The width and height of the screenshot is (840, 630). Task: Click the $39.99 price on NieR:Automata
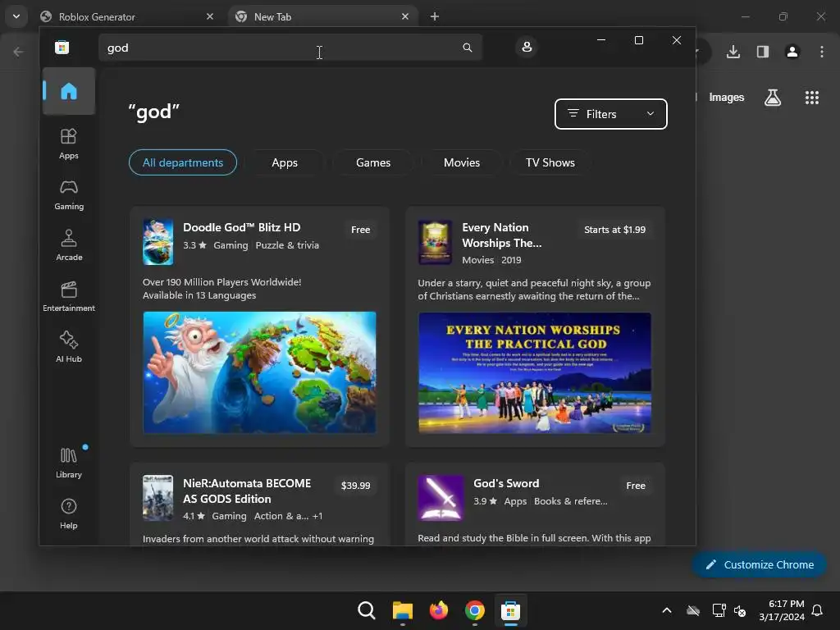click(x=356, y=486)
